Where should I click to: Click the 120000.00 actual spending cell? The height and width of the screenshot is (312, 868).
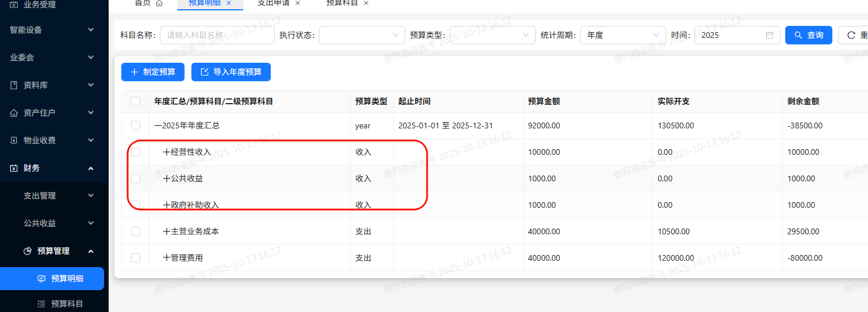pos(675,258)
